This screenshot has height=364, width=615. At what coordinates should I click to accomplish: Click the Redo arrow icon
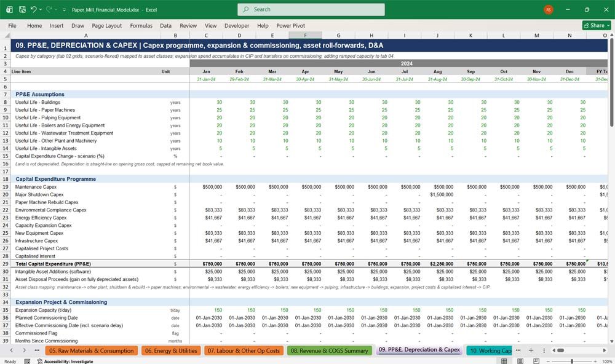pos(49,9)
